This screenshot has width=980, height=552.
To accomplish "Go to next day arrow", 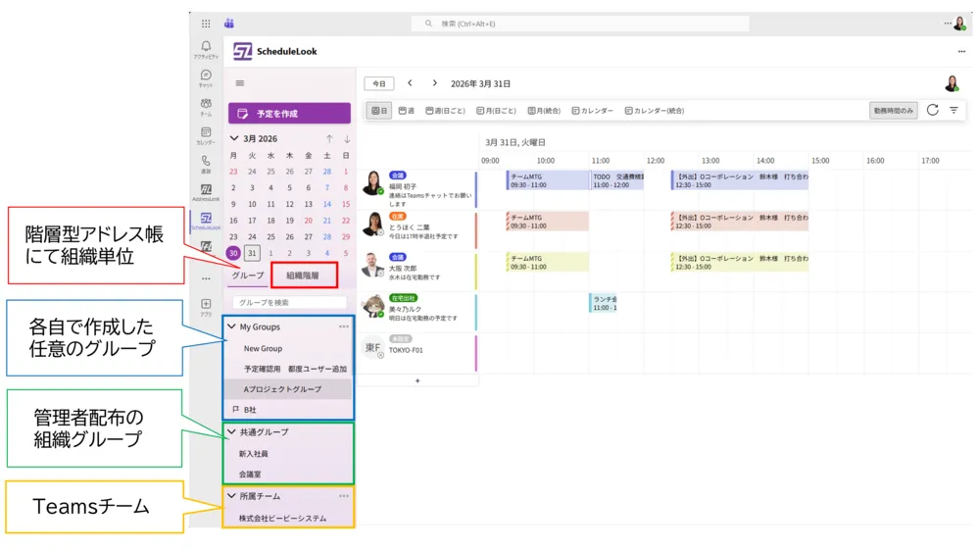I will point(434,83).
